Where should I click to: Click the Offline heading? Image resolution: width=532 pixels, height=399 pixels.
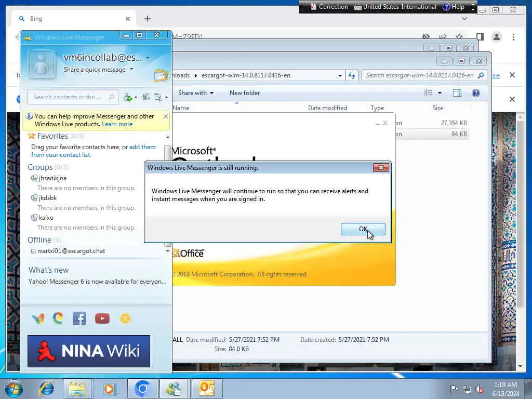[39, 240]
